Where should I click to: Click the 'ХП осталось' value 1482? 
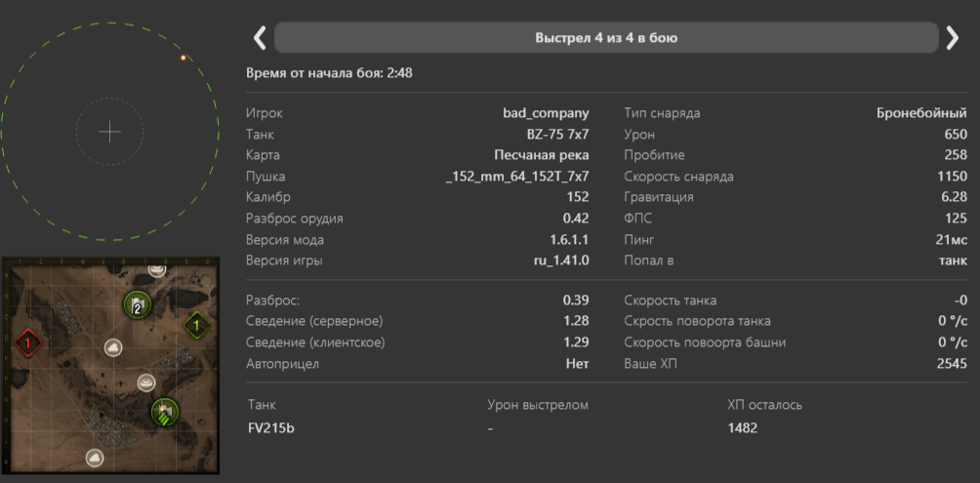pyautogui.click(x=742, y=427)
